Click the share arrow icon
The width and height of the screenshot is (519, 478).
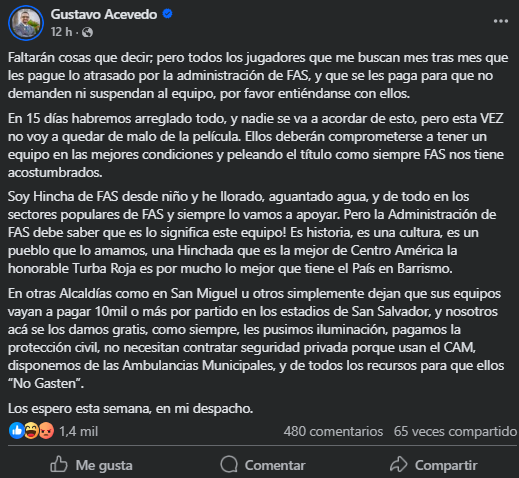tap(399, 464)
